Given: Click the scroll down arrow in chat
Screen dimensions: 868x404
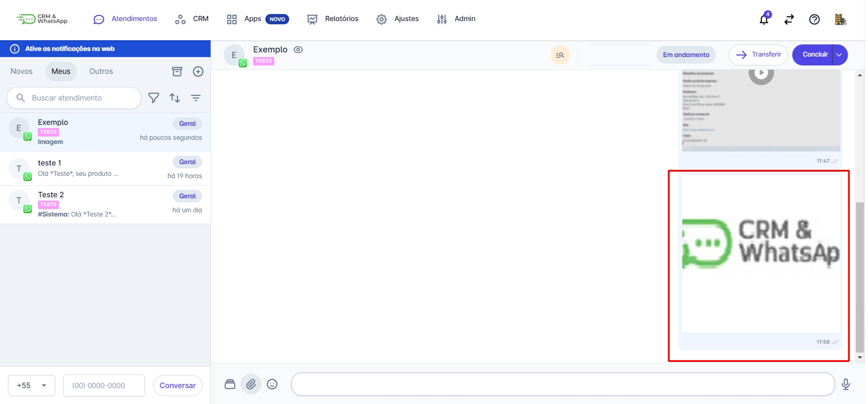Looking at the screenshot, I should [x=860, y=358].
